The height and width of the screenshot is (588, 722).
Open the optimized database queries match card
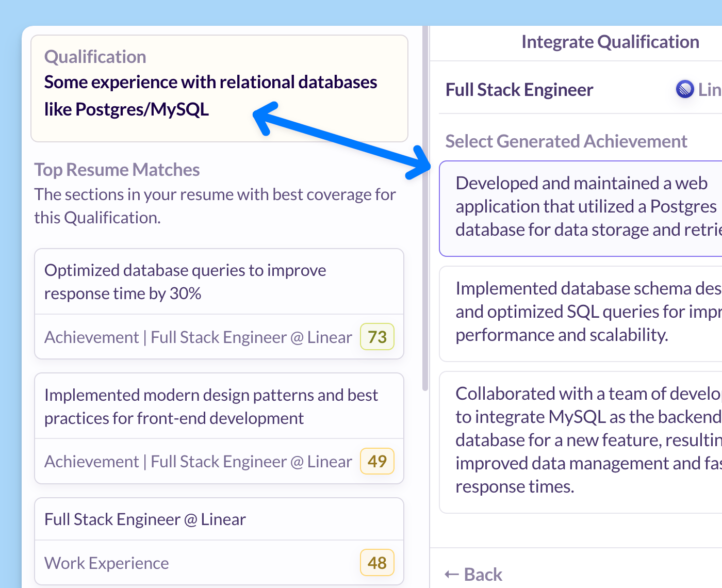(x=219, y=304)
